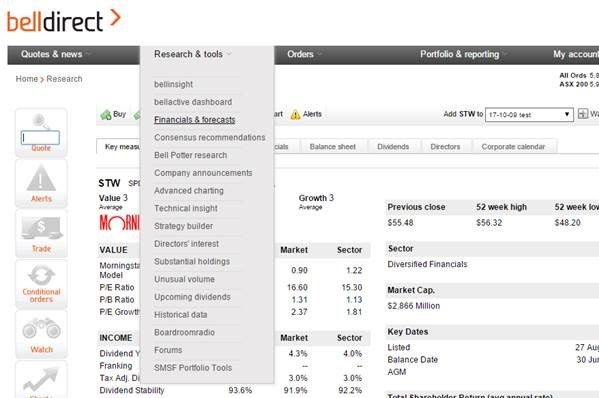
Task: Expand the Orders menu
Action: [x=304, y=54]
